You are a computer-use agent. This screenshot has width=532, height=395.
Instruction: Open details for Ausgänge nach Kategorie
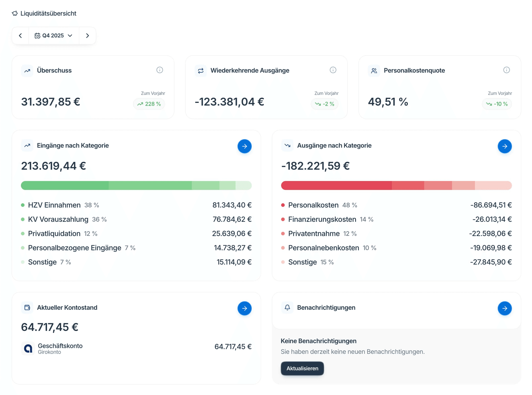click(x=505, y=146)
